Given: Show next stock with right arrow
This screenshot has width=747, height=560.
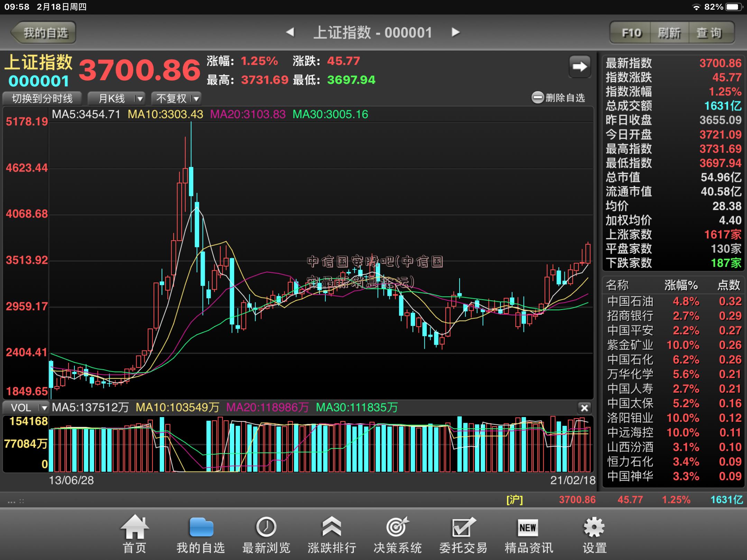Looking at the screenshot, I should click(455, 32).
